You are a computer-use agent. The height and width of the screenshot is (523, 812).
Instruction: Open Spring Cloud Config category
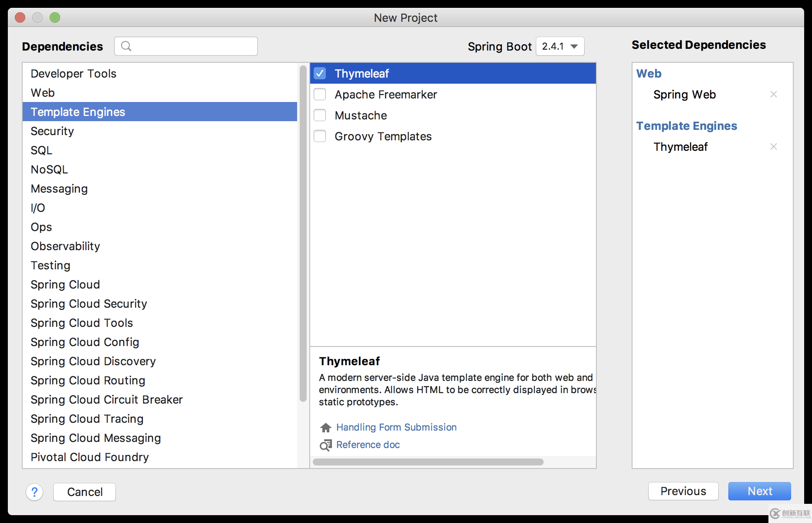[160, 342]
